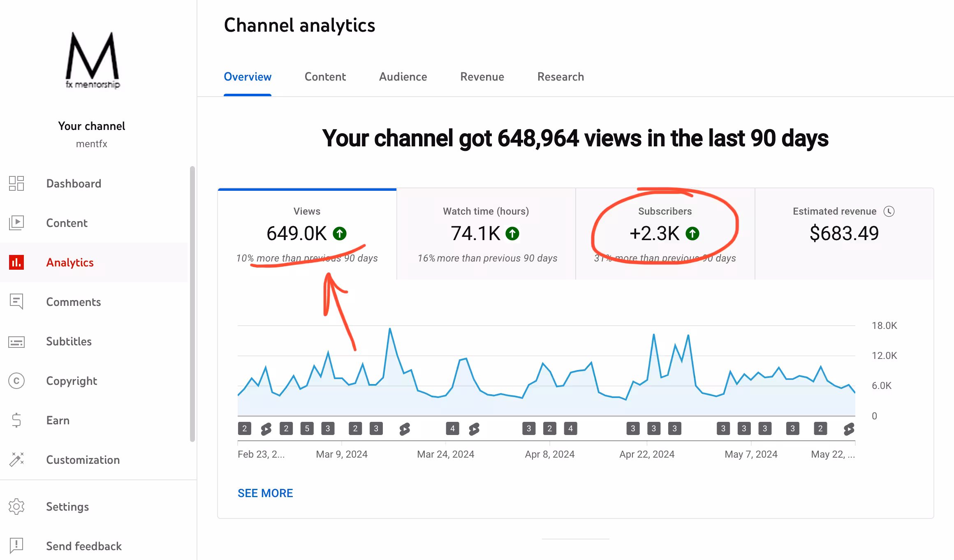Screen dimensions: 954x560
Task: Select the red Analytics bar-chart icon
Action: (x=16, y=262)
